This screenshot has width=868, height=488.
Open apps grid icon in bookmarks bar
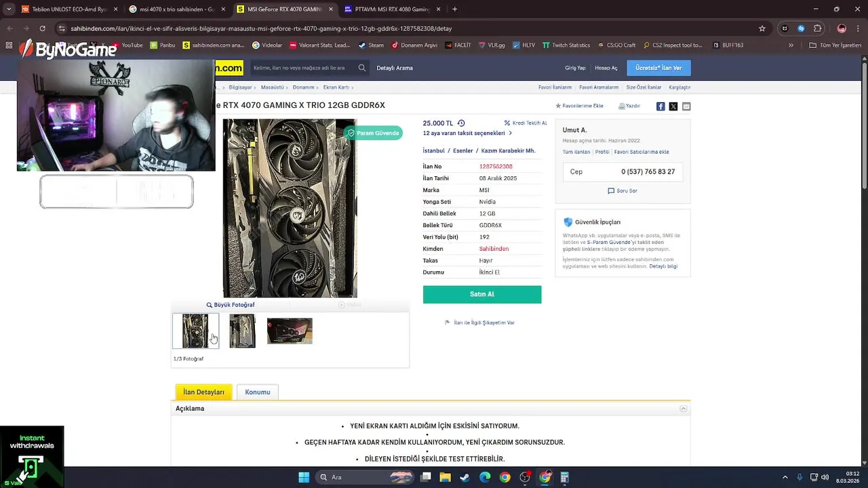click(x=9, y=45)
